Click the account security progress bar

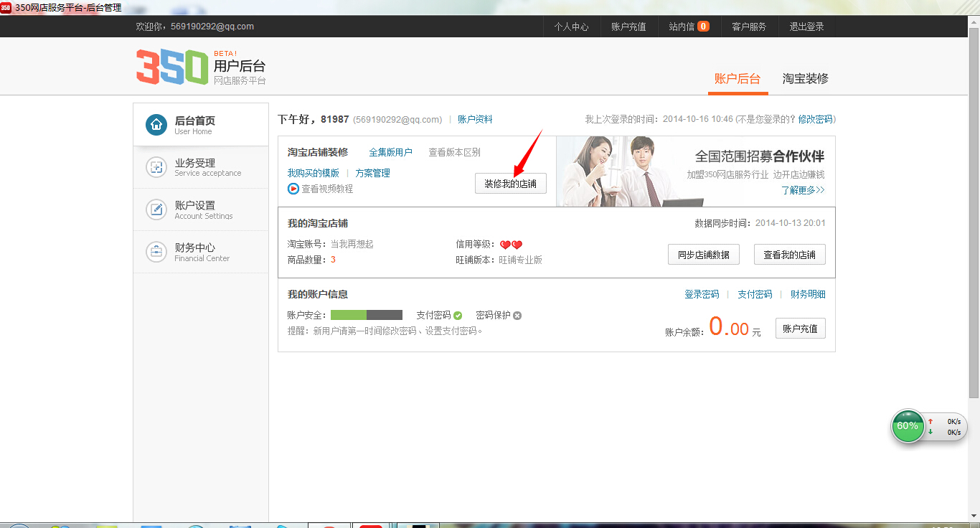(367, 315)
